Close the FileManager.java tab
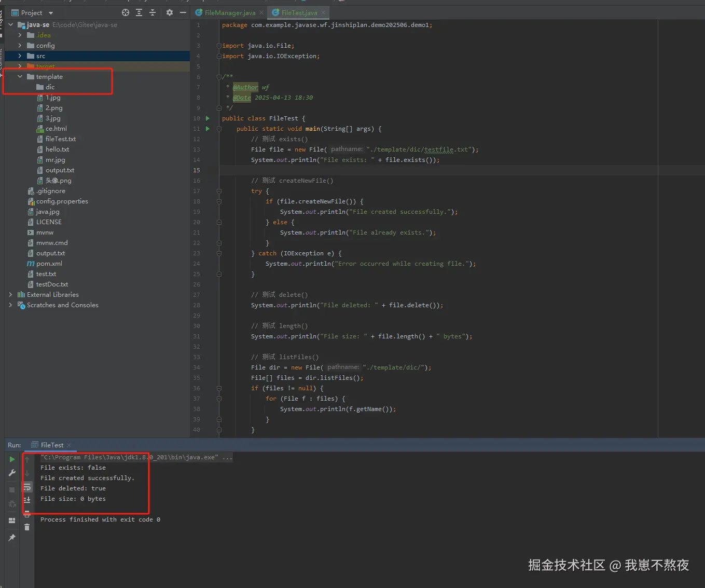 [x=261, y=12]
